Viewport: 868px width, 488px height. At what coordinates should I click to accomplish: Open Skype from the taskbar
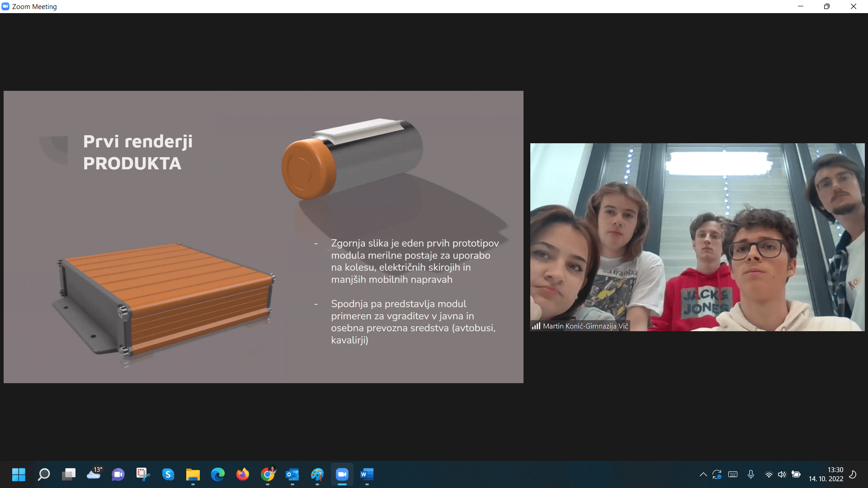pos(168,474)
